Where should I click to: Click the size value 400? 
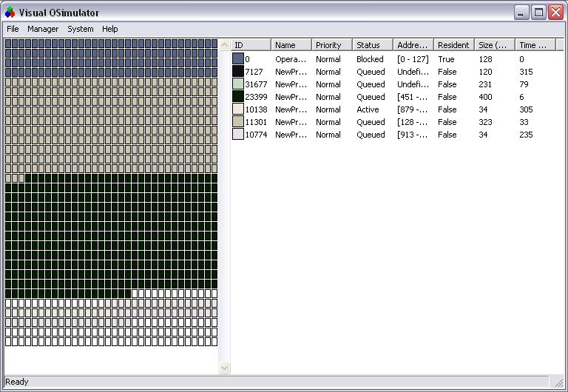tap(485, 97)
